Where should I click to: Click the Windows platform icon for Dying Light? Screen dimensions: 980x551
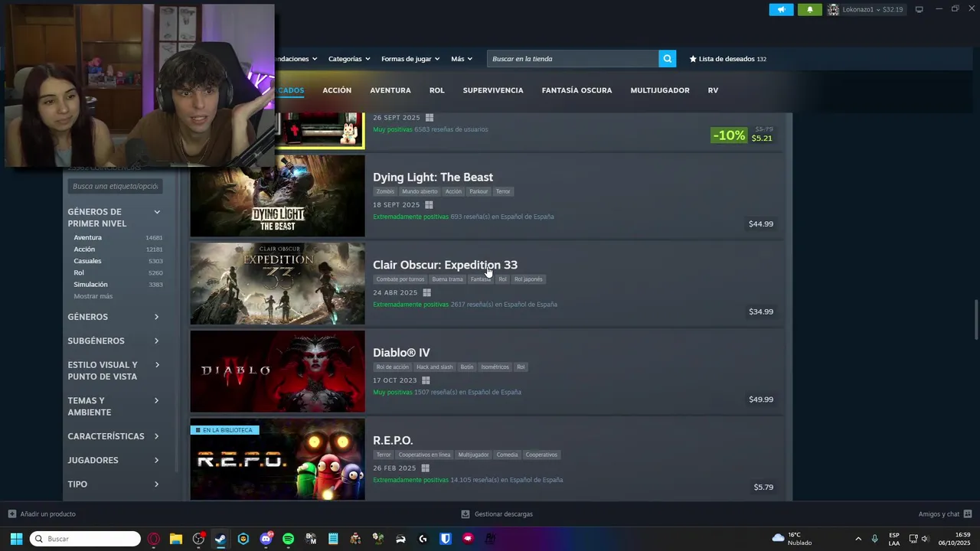point(429,205)
